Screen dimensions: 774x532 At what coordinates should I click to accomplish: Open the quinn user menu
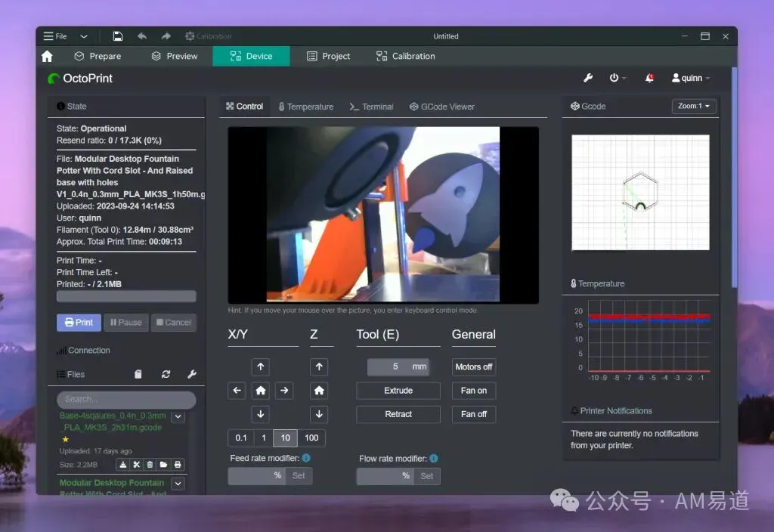(691, 78)
